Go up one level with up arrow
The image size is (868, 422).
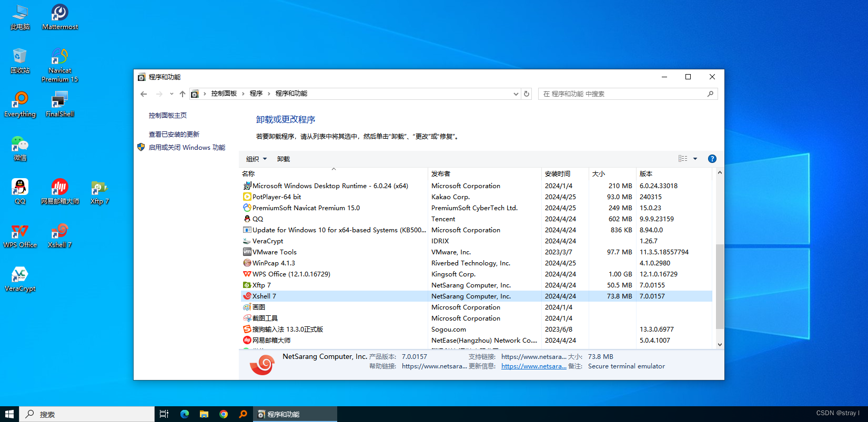coord(183,94)
